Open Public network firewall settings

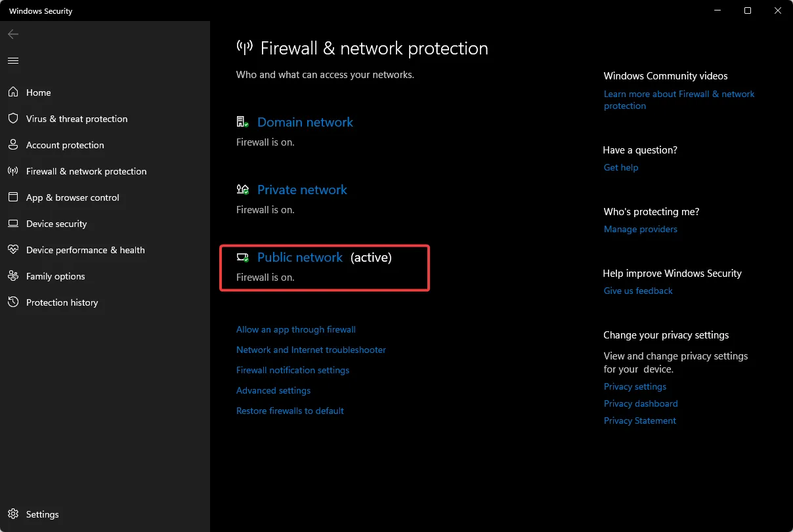[x=300, y=258]
